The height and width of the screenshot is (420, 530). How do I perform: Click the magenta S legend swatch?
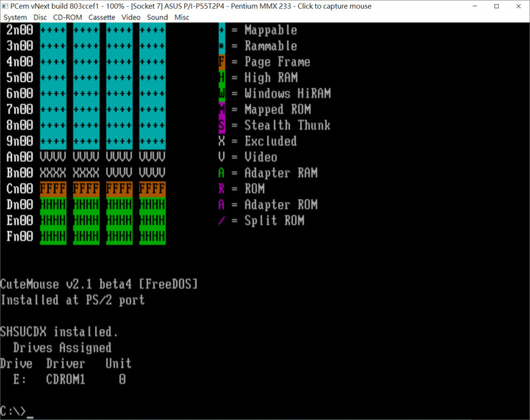coord(222,126)
